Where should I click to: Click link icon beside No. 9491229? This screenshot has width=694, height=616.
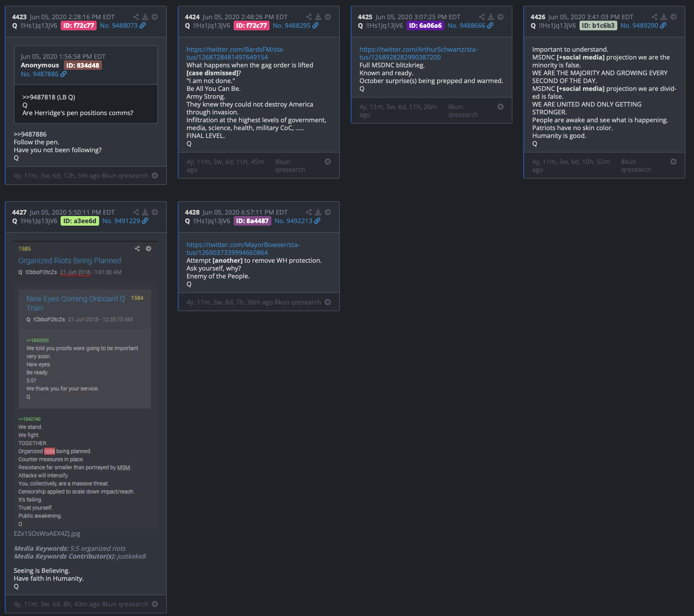point(145,221)
